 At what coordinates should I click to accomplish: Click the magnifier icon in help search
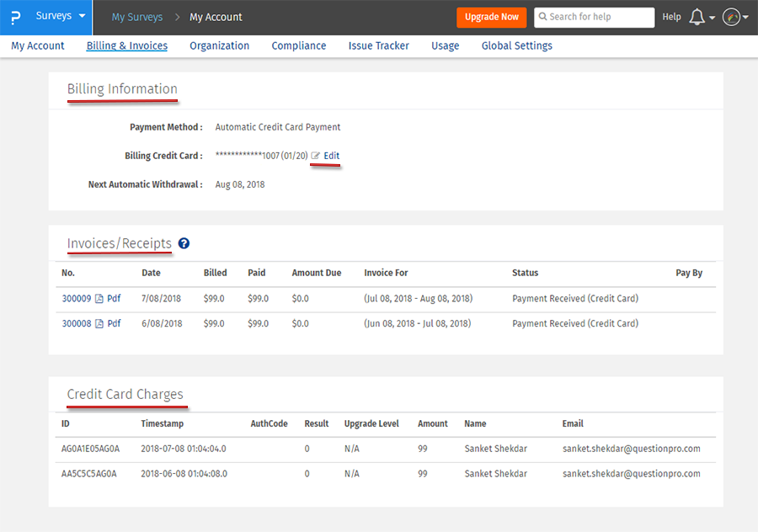click(543, 17)
